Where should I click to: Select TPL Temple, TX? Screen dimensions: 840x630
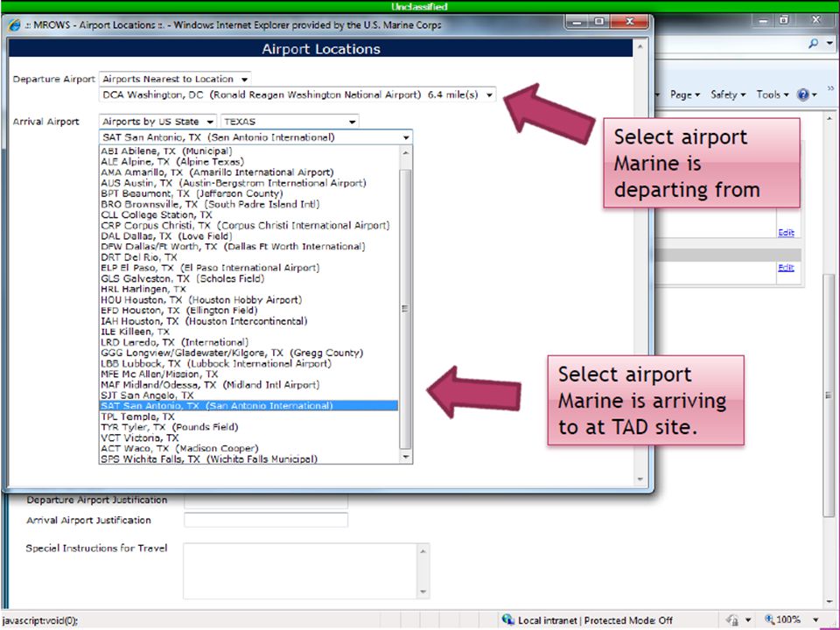click(x=249, y=416)
